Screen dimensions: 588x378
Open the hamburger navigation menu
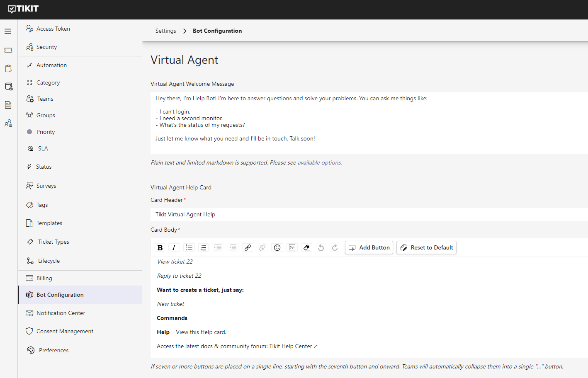click(8, 31)
